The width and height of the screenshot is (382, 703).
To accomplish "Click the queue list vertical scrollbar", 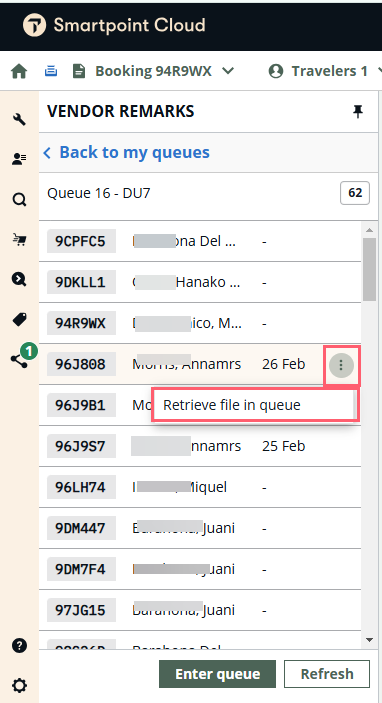I will pyautogui.click(x=369, y=435).
